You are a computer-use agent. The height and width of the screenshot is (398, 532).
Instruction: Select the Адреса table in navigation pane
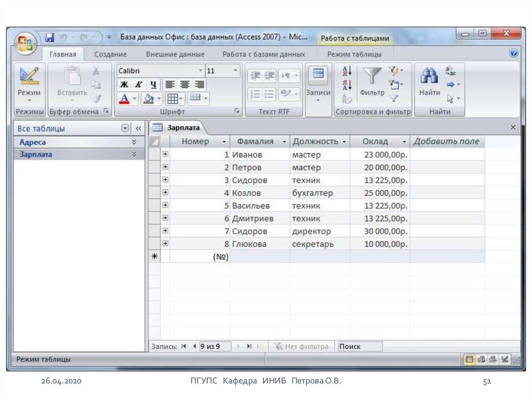click(x=33, y=142)
